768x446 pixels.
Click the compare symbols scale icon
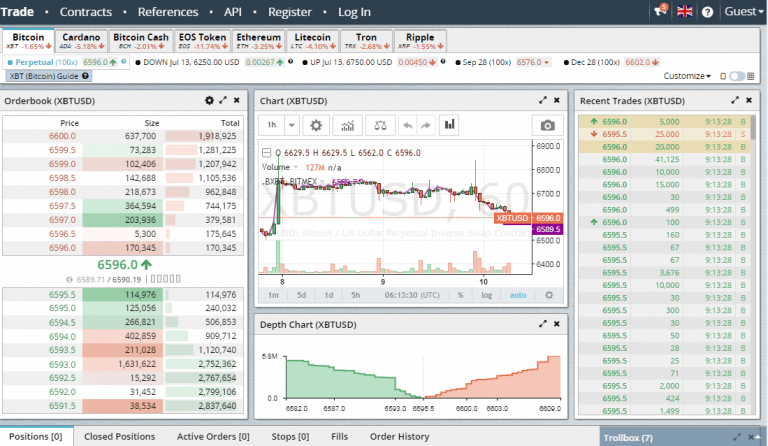[380, 125]
